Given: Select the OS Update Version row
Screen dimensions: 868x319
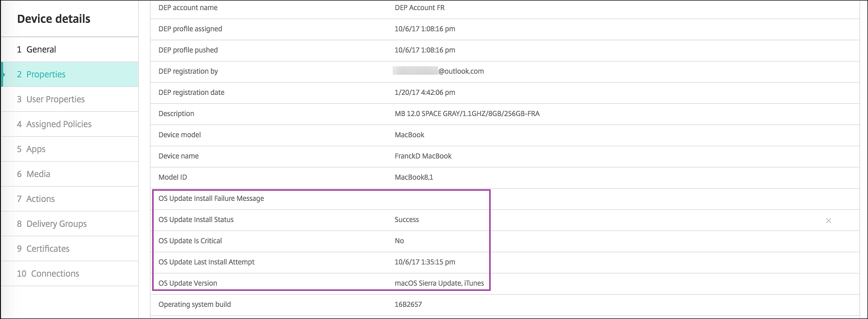Looking at the screenshot, I should coord(188,283).
